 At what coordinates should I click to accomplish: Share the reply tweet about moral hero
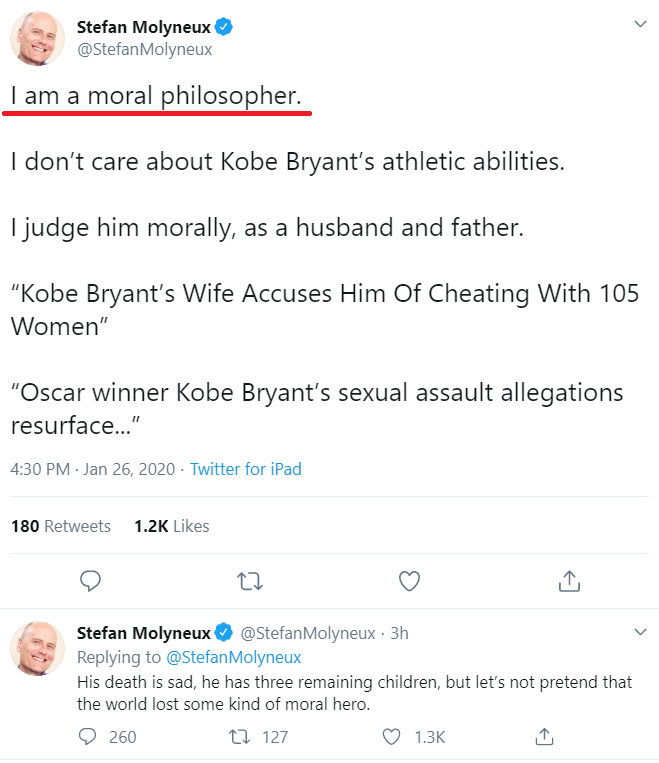pos(544,737)
